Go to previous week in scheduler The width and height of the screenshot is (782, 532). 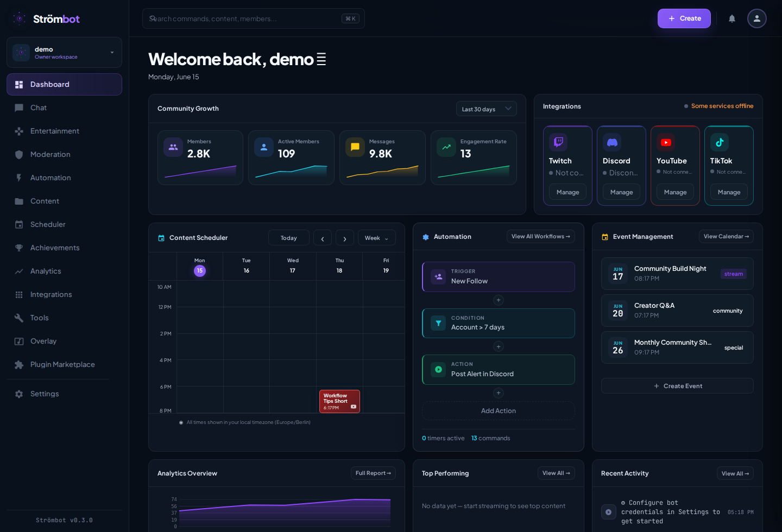[323, 238]
